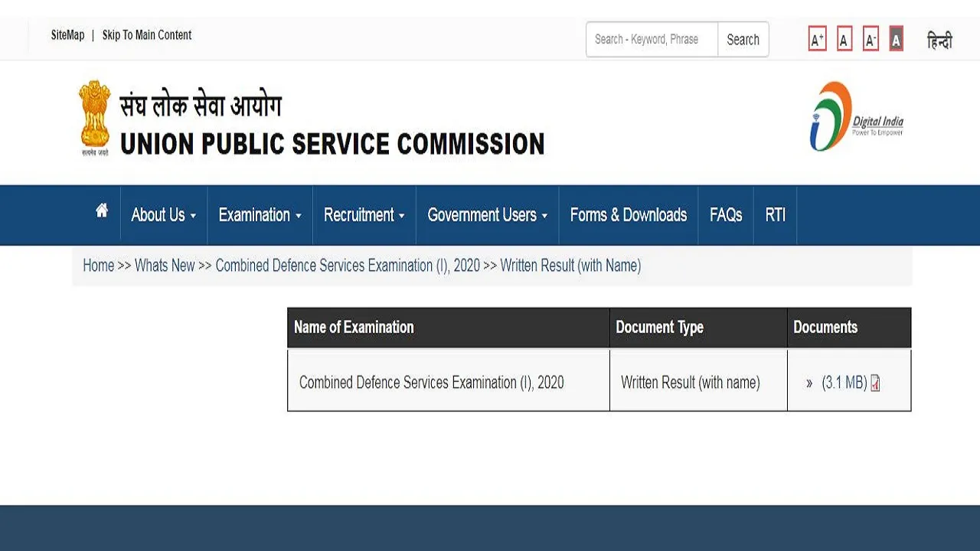Click Written Result (with Name) breadcrumb
Screen dimensions: 980x551
pos(570,266)
